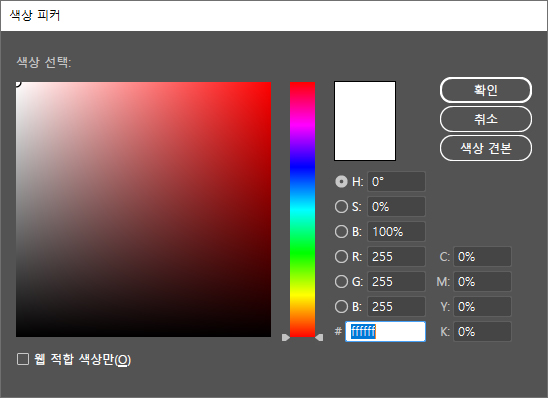Select the R red radio button
The width and height of the screenshot is (548, 398).
(341, 256)
